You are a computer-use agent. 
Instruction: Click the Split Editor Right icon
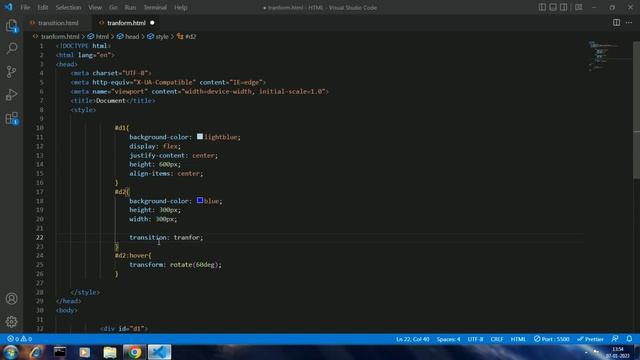click(x=616, y=23)
